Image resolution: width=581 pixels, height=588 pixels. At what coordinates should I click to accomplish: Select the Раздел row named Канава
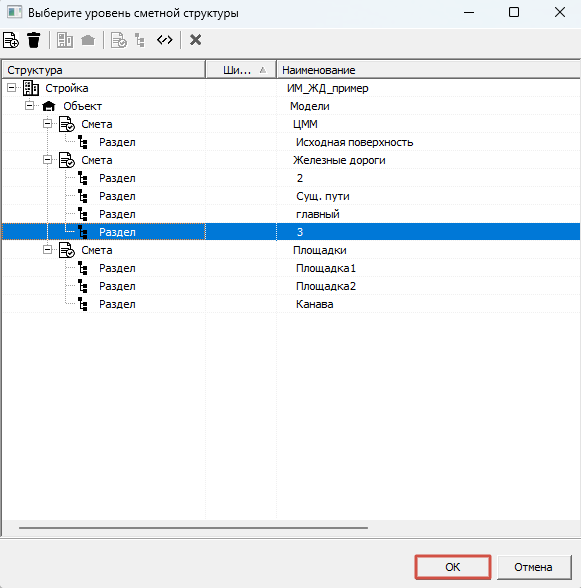click(x=291, y=304)
